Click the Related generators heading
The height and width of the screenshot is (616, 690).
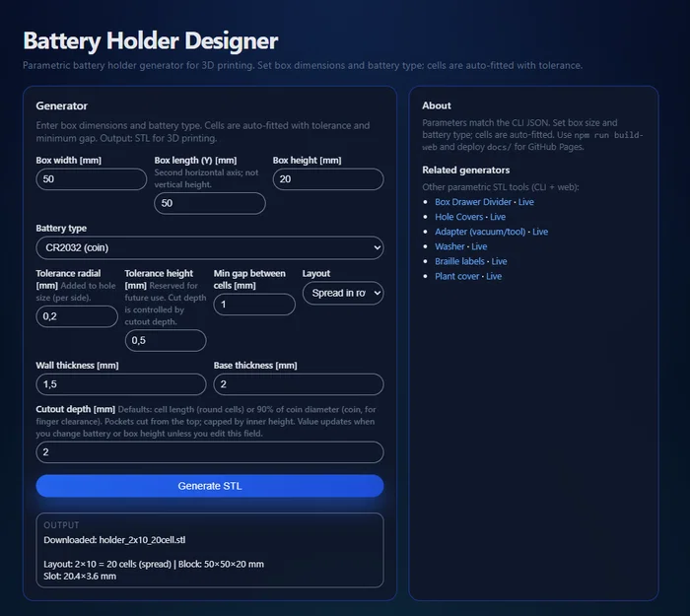coord(466,170)
